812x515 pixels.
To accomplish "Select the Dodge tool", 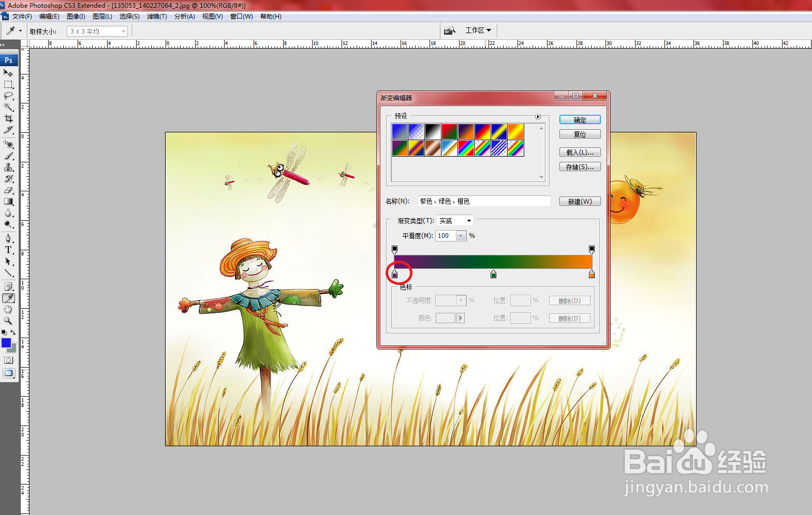I will [8, 224].
